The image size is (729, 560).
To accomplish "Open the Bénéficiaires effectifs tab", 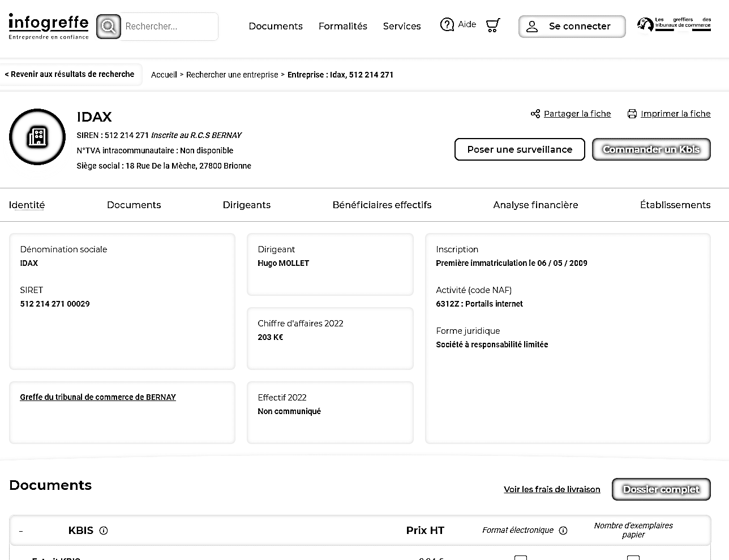I will 382,205.
